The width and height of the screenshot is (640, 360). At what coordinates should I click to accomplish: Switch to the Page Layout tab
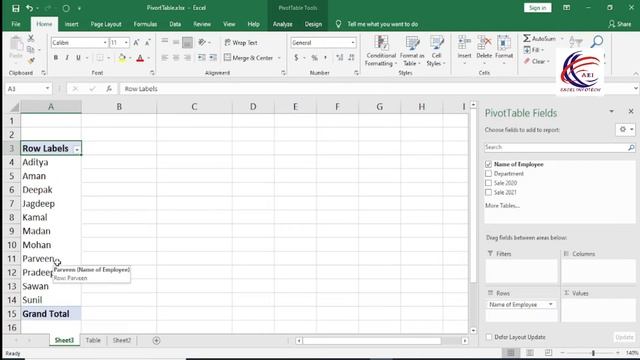(106, 24)
